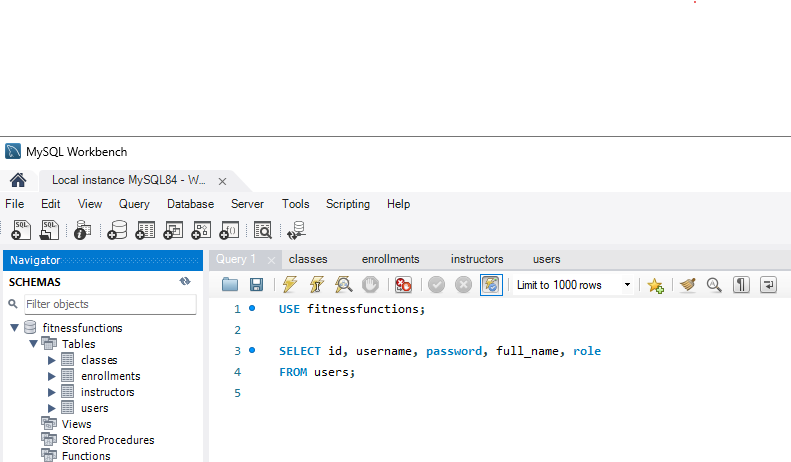Open the home screen tab icon

[18, 180]
